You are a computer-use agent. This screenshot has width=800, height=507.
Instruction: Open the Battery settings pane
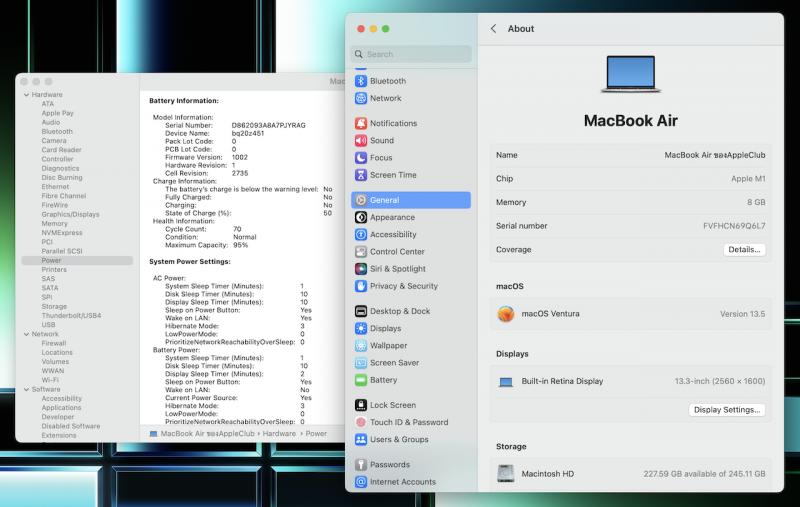pos(383,380)
